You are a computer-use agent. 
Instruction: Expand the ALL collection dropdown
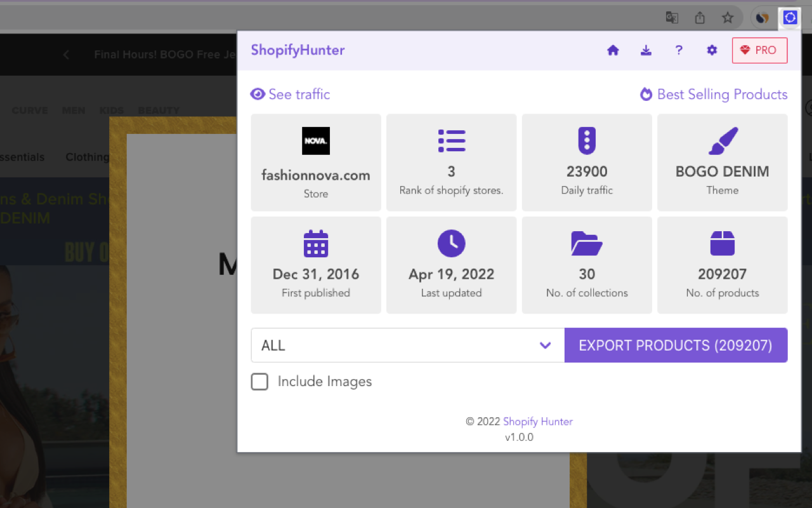pos(407,345)
